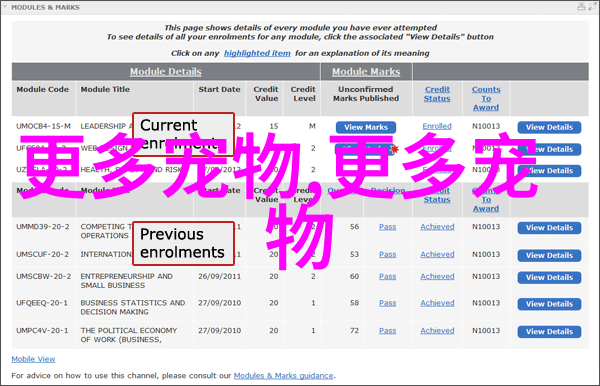Select module code UMSCBW-20-2
The height and width of the screenshot is (386, 600).
pos(43,276)
